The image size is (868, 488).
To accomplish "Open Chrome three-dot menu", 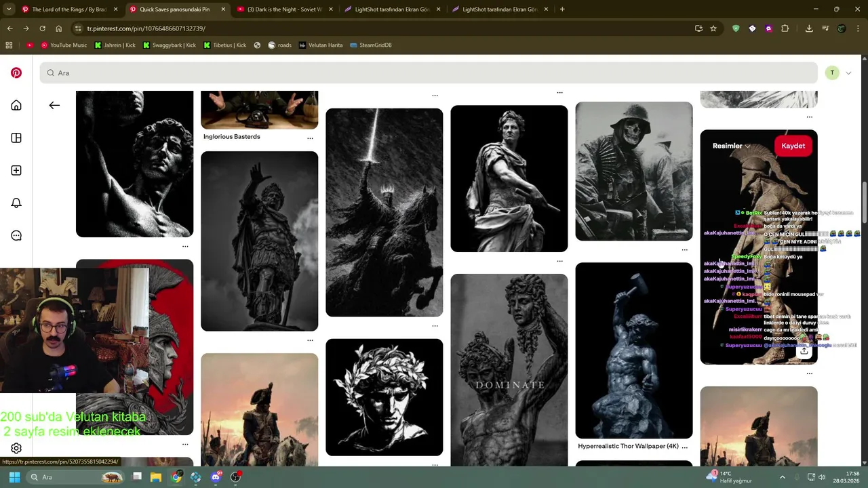I will [858, 28].
